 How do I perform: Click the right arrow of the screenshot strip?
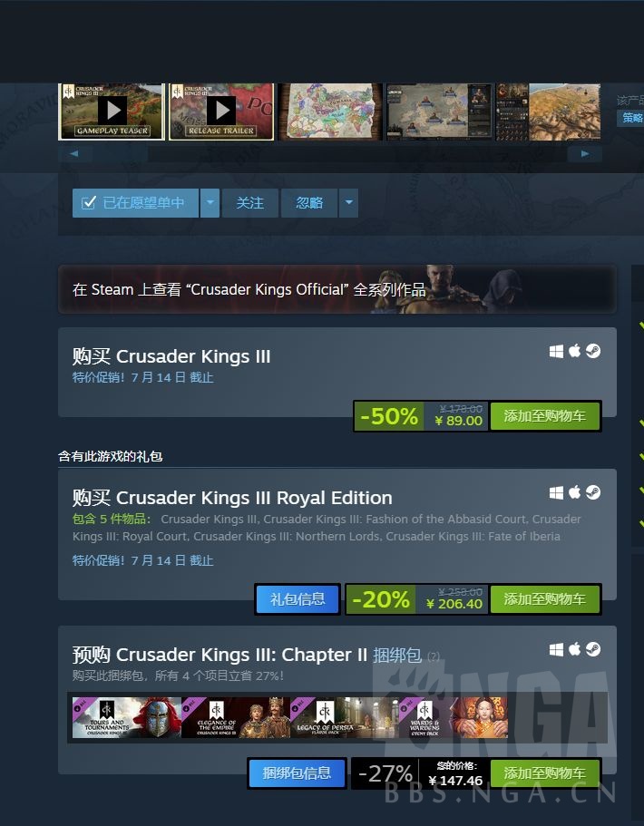584,154
